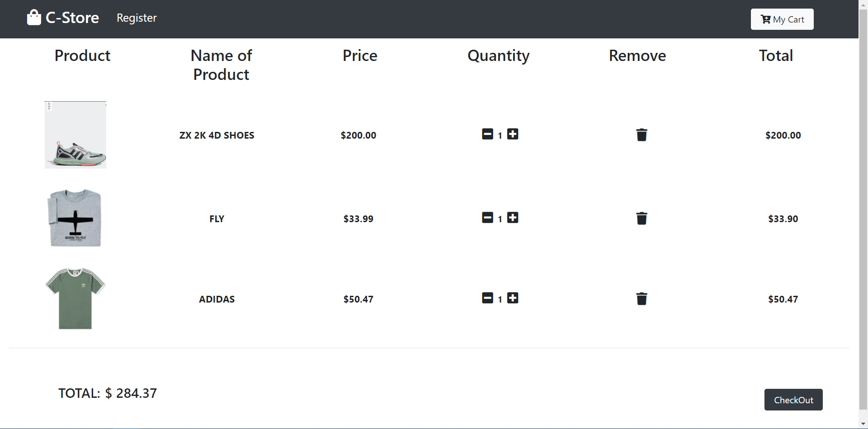The image size is (868, 429).
Task: Click the scrollbar down arrow
Action: tap(863, 424)
